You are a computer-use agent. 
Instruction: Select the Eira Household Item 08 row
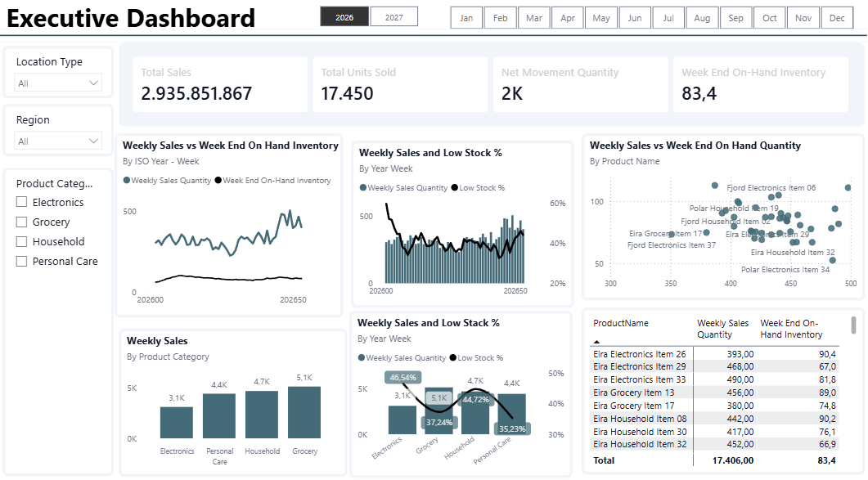click(x=714, y=419)
